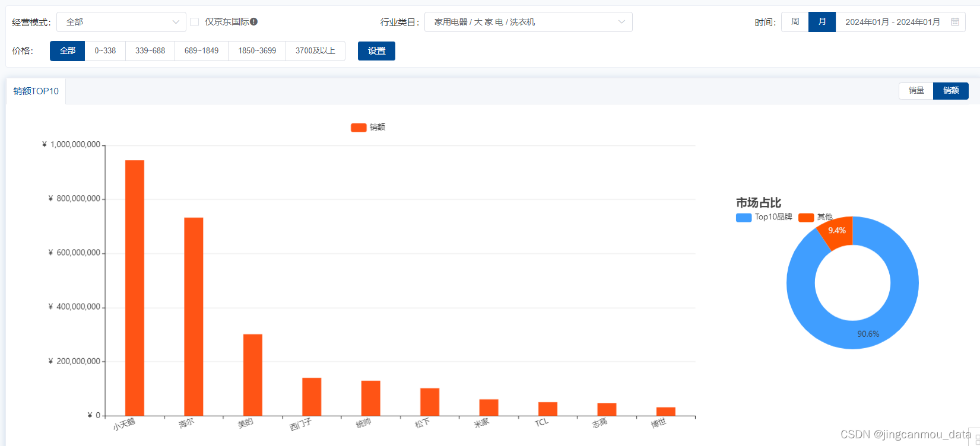Select price range 0~338
The width and height of the screenshot is (980, 446).
[105, 51]
